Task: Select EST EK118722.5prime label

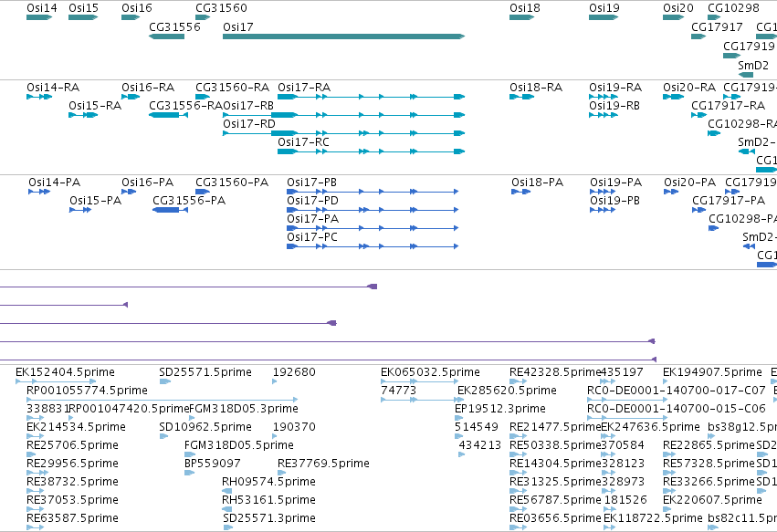Action: coord(653,518)
